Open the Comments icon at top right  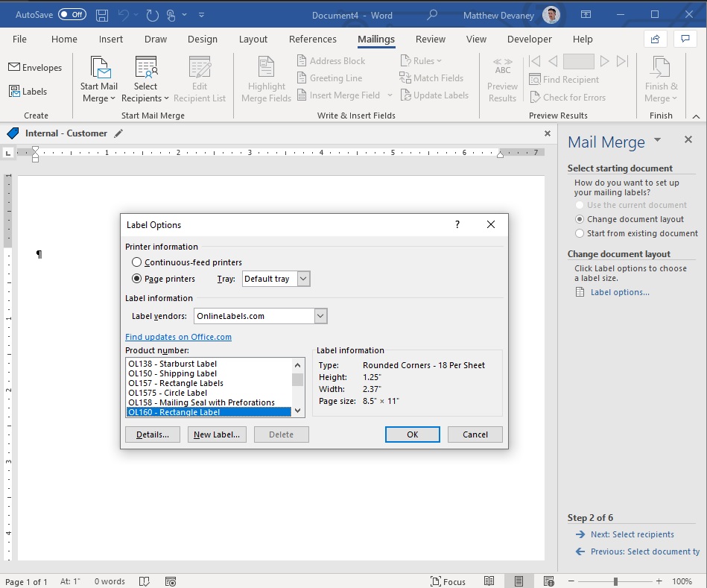(x=685, y=39)
